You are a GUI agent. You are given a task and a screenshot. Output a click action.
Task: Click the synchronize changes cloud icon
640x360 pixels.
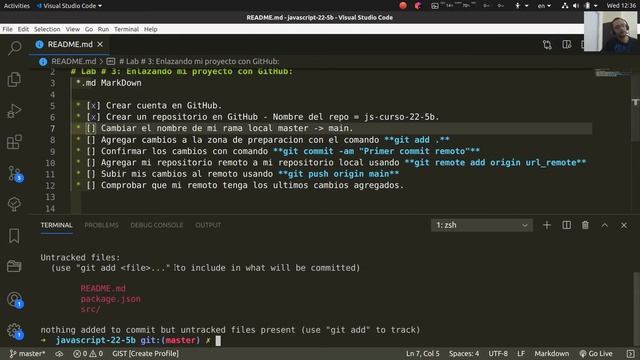click(x=59, y=353)
